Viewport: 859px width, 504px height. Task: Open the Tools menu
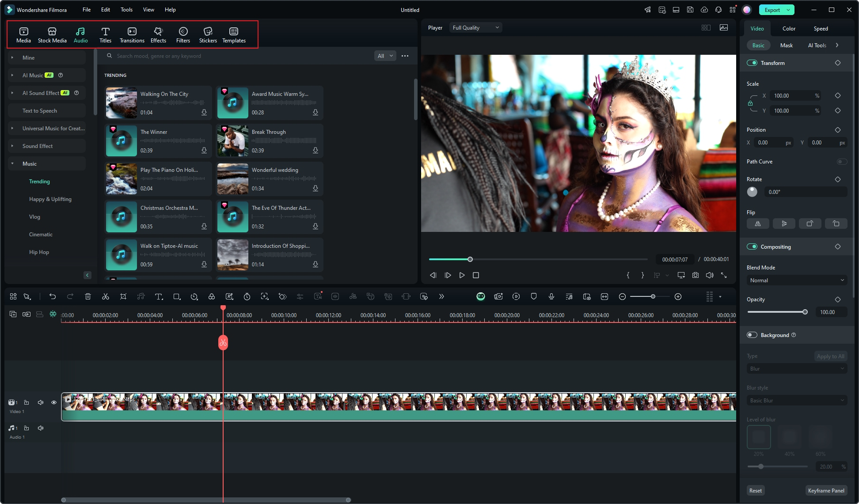(x=126, y=9)
